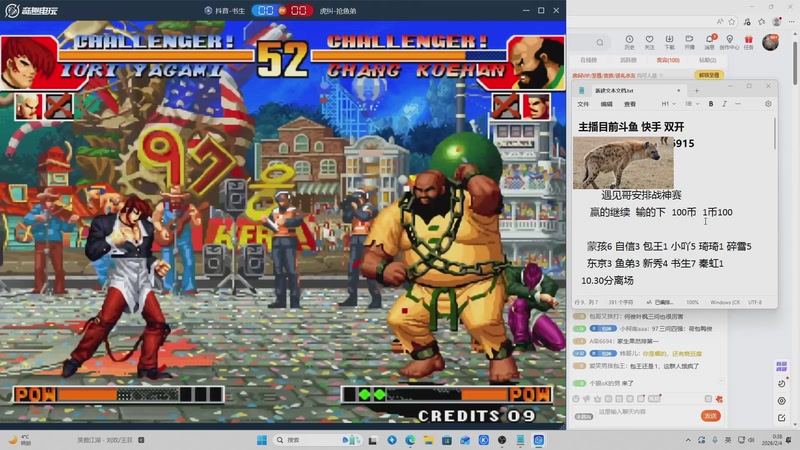Open Microsoft Store from the taskbar
800x450 pixels.
(447, 440)
